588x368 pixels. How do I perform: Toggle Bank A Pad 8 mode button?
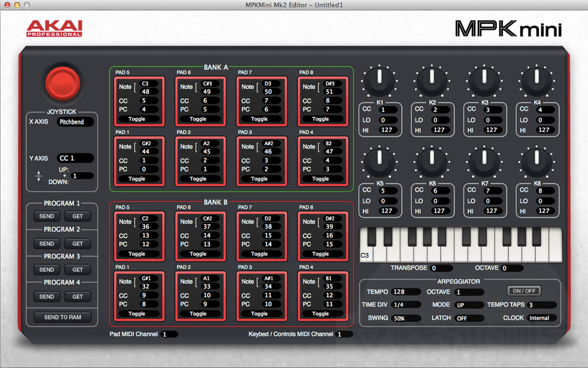(x=321, y=119)
